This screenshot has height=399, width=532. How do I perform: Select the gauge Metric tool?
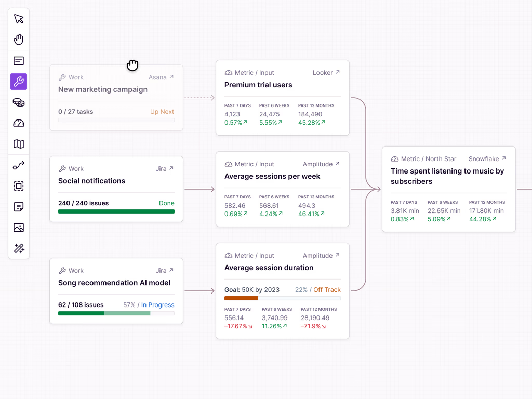click(x=19, y=123)
